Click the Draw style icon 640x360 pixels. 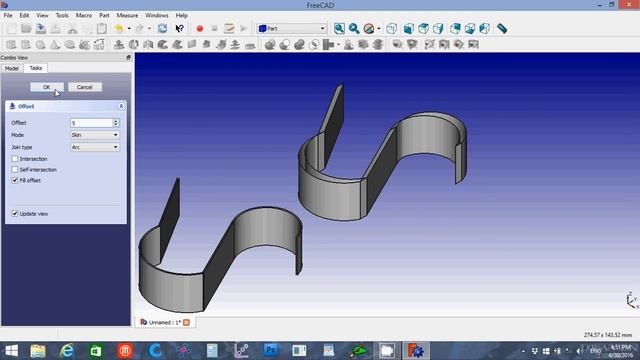369,29
